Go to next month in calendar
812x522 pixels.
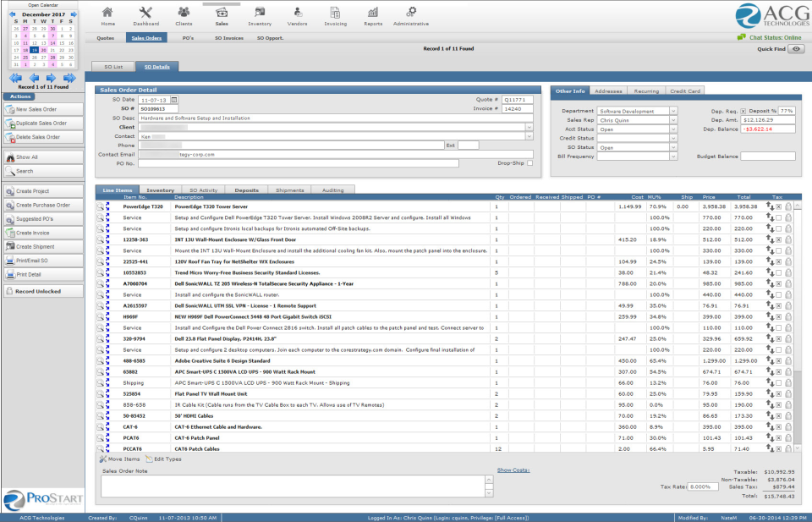[x=74, y=14]
